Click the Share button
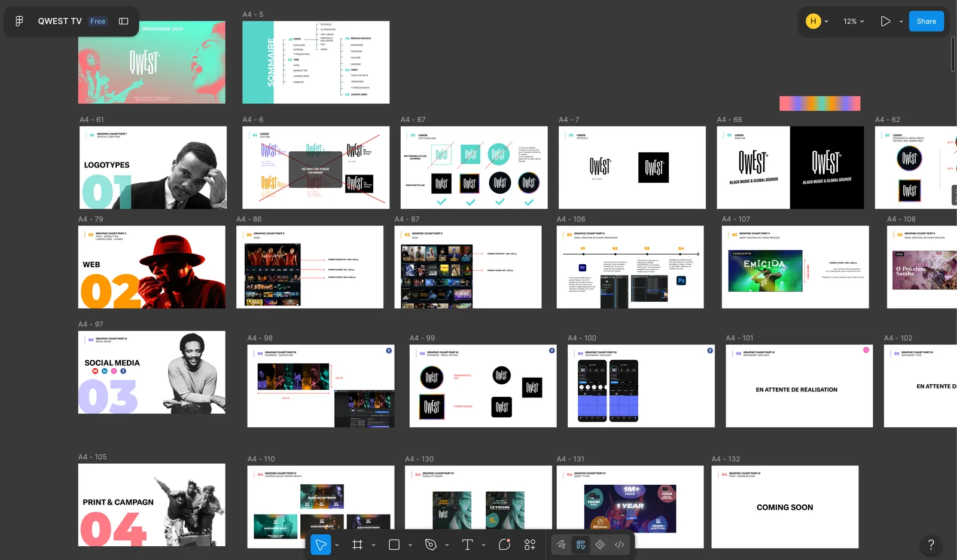 tap(926, 22)
